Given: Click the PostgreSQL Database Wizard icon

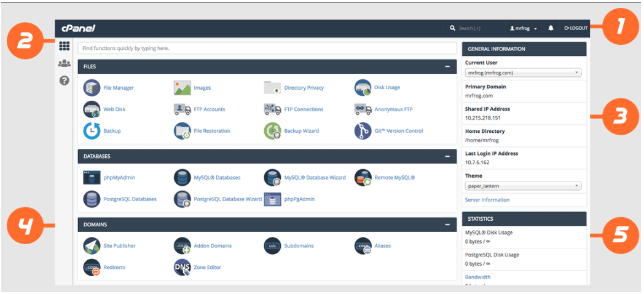Looking at the screenshot, I should coord(183,199).
